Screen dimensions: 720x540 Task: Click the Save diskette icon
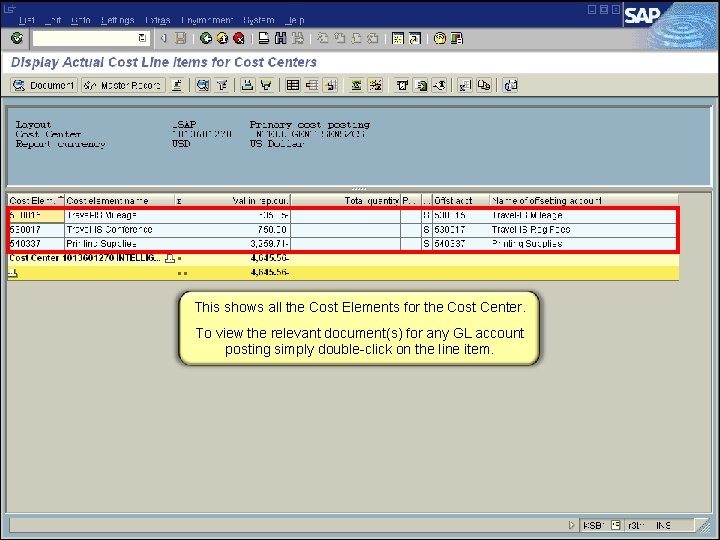[180, 38]
